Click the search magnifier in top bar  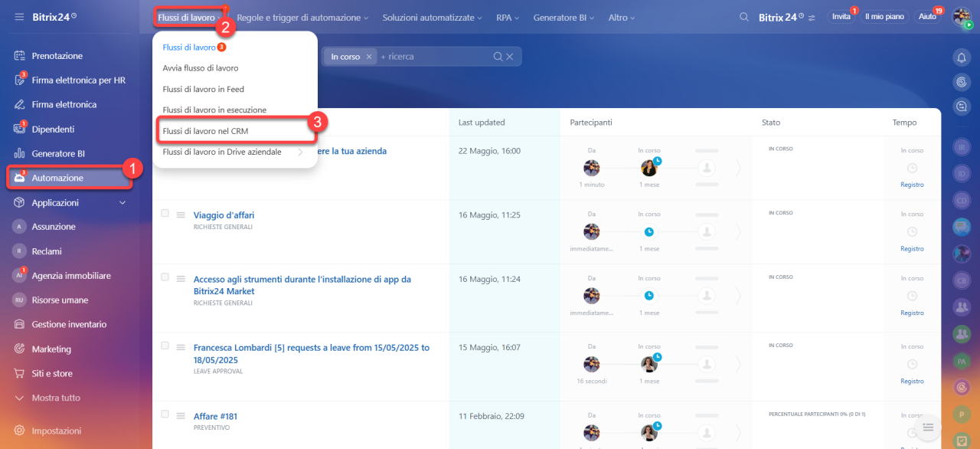(x=744, y=17)
